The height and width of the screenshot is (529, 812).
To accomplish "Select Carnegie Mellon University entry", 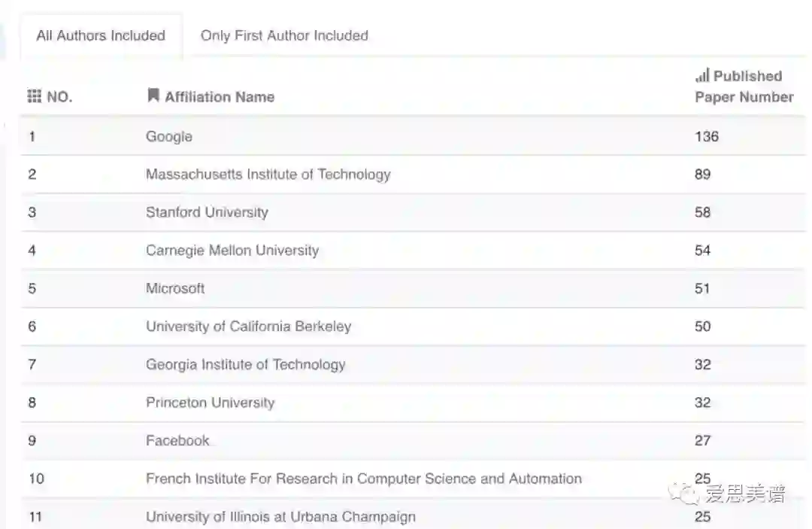I will pos(232,251).
